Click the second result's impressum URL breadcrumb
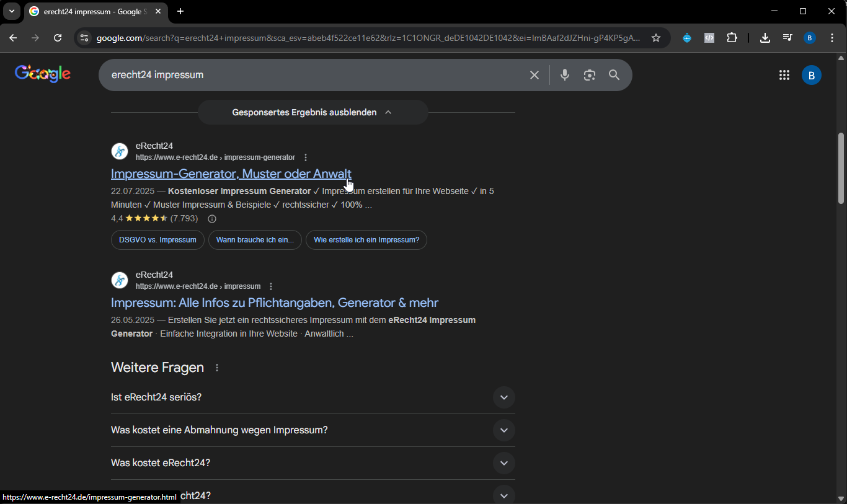 pos(198,286)
